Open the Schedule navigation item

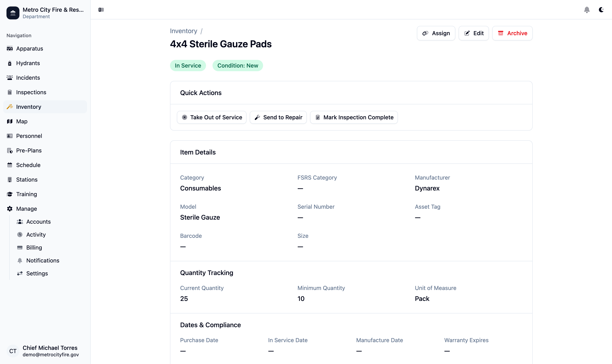click(28, 165)
